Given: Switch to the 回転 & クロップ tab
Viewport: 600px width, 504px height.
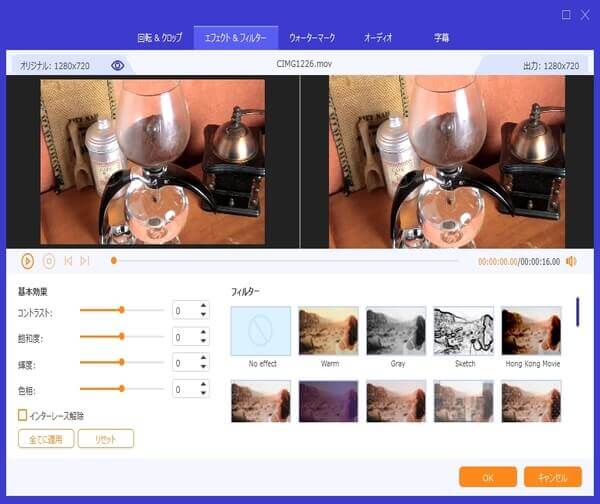Looking at the screenshot, I should coord(159,38).
